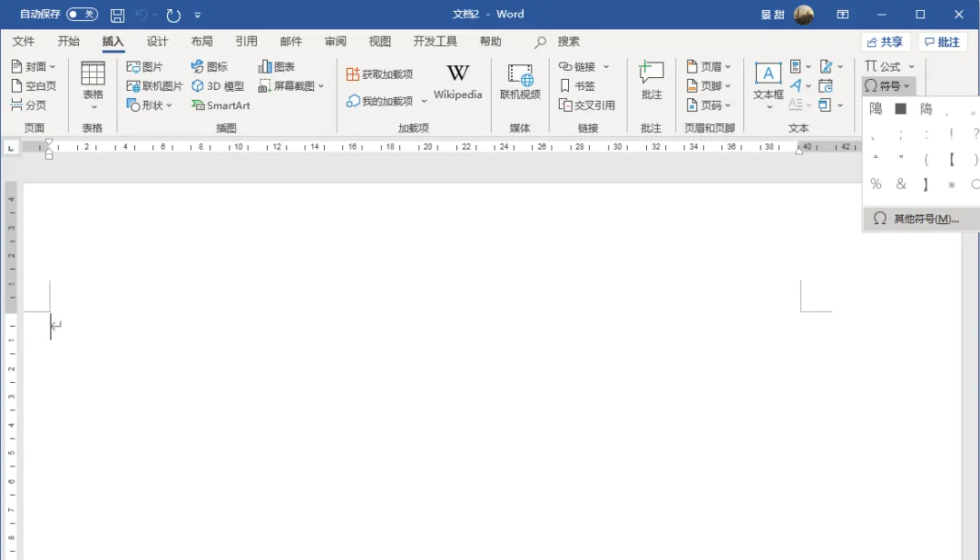The image size is (980, 560).
Task: Insert the black square ■ symbol
Action: coord(901,110)
